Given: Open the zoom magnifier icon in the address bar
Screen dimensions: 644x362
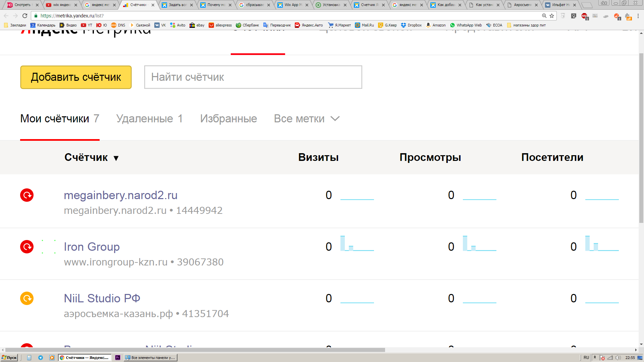Looking at the screenshot, I should [544, 16].
